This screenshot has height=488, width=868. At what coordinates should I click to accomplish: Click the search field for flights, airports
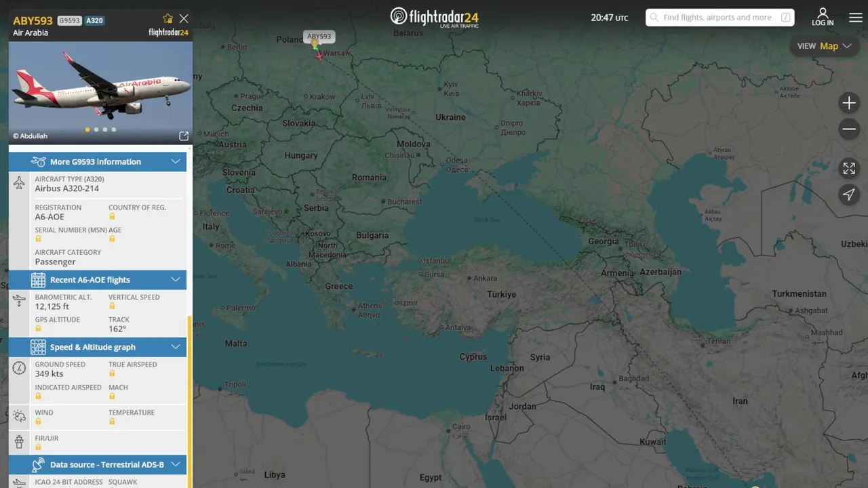point(719,18)
